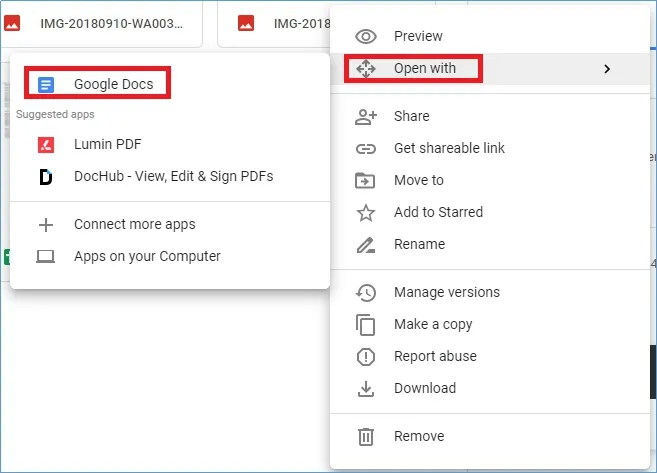Click the image icon of second IMG-2018 file
This screenshot has width=657, height=473.
point(246,23)
